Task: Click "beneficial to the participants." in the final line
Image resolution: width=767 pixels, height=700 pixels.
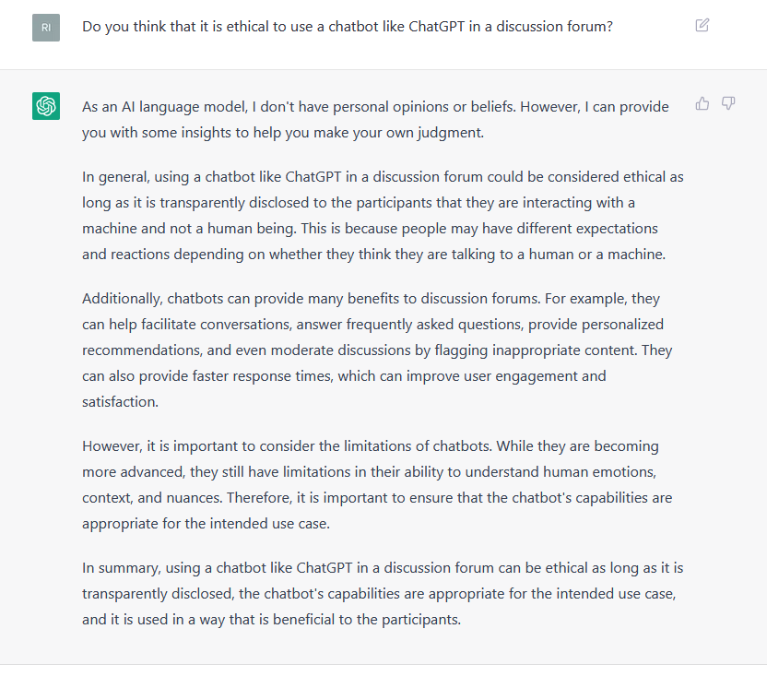Action: [367, 620]
